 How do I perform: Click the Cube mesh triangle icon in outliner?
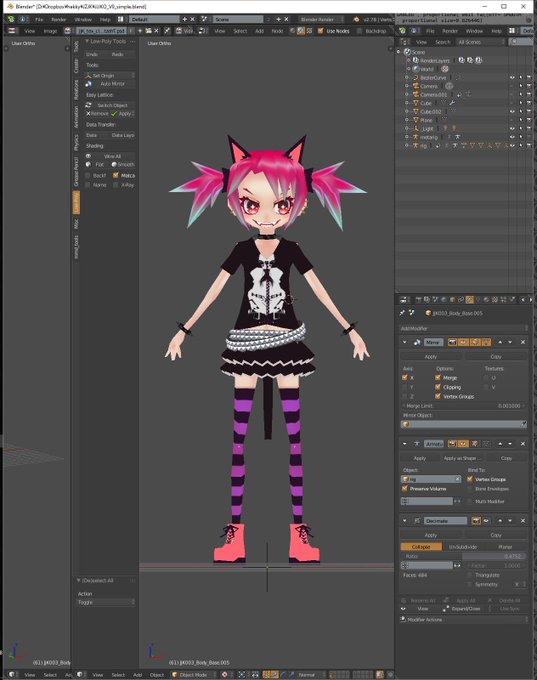pyautogui.click(x=415, y=103)
